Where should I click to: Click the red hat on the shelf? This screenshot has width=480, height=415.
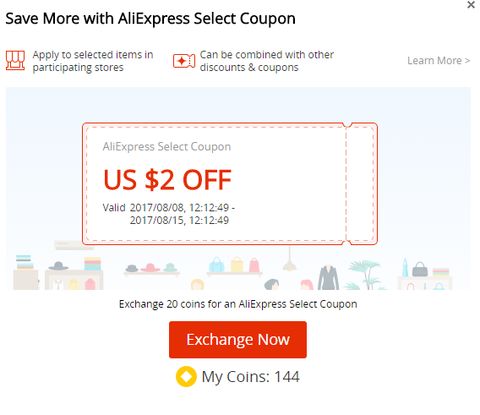[150, 267]
